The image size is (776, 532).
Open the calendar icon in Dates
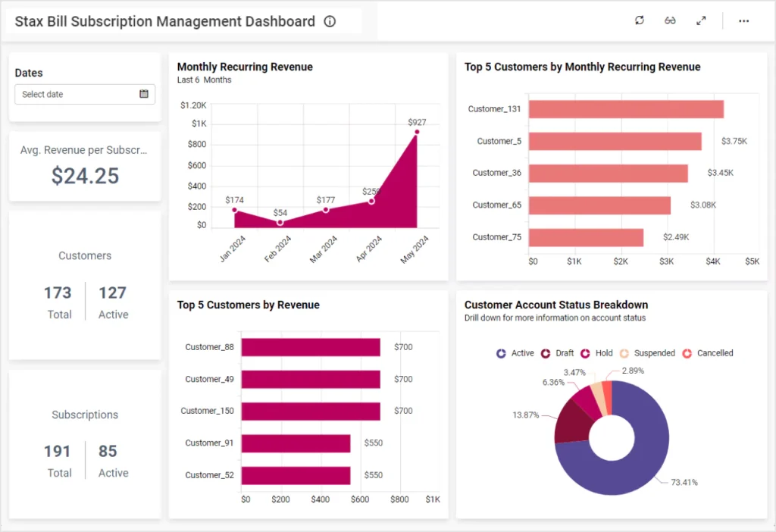pos(144,94)
